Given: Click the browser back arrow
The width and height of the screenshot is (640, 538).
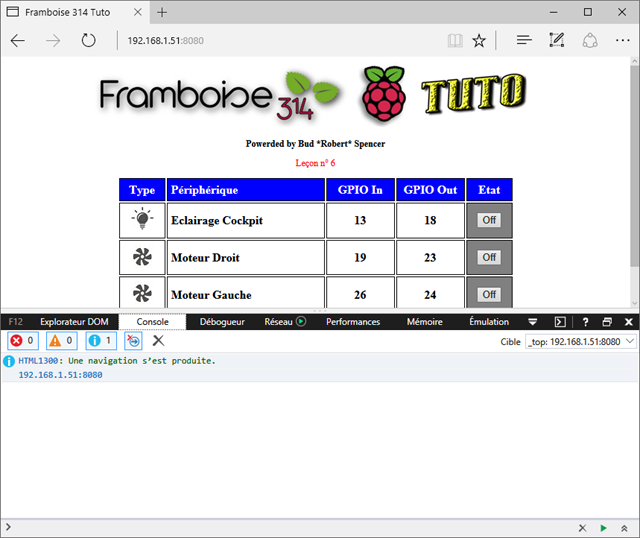Looking at the screenshot, I should [18, 41].
